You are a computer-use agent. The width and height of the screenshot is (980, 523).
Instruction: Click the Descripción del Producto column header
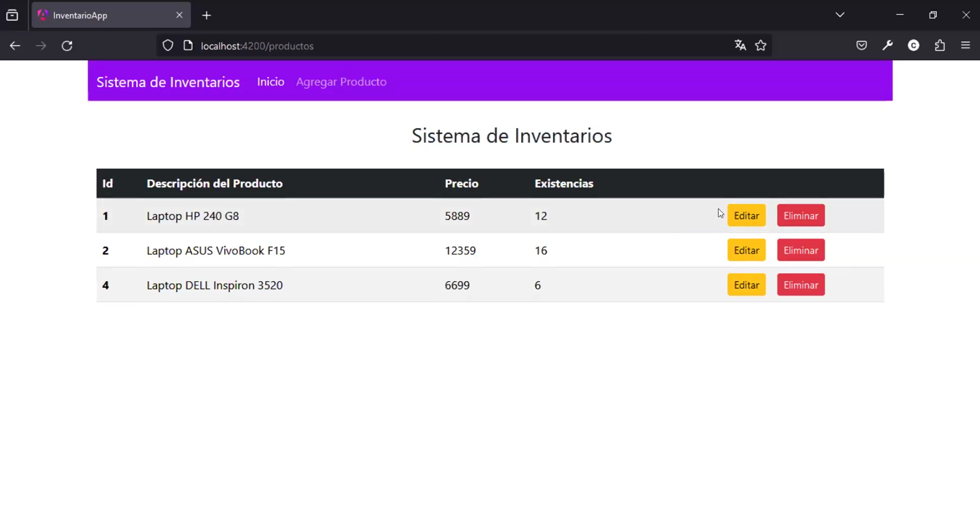tap(214, 184)
